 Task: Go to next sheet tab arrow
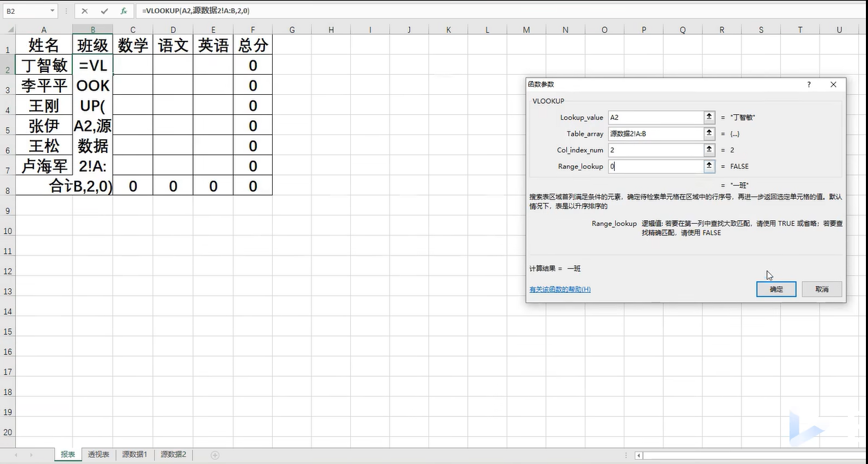(30, 455)
